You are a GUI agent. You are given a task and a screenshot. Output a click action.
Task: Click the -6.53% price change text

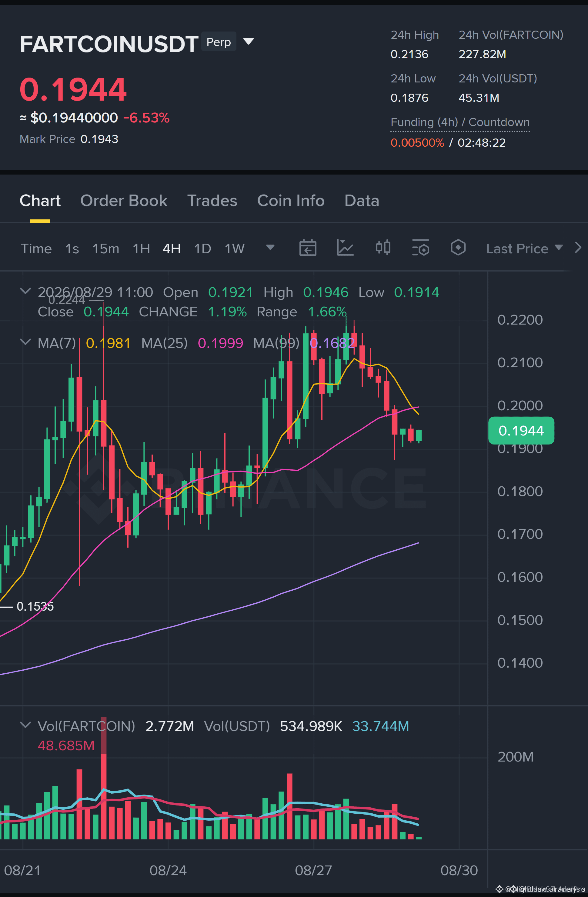146,118
